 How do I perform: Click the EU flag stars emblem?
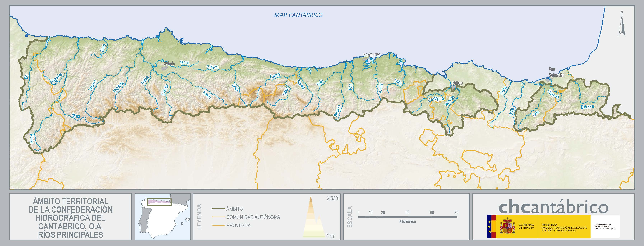click(x=489, y=226)
